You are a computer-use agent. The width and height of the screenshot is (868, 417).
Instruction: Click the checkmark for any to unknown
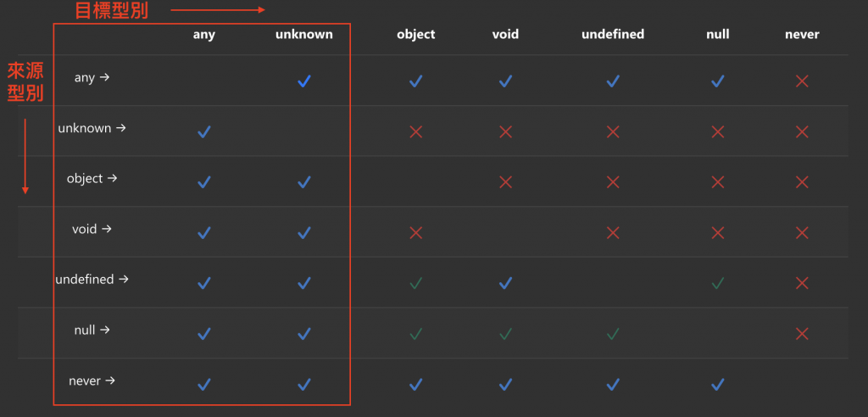point(304,81)
